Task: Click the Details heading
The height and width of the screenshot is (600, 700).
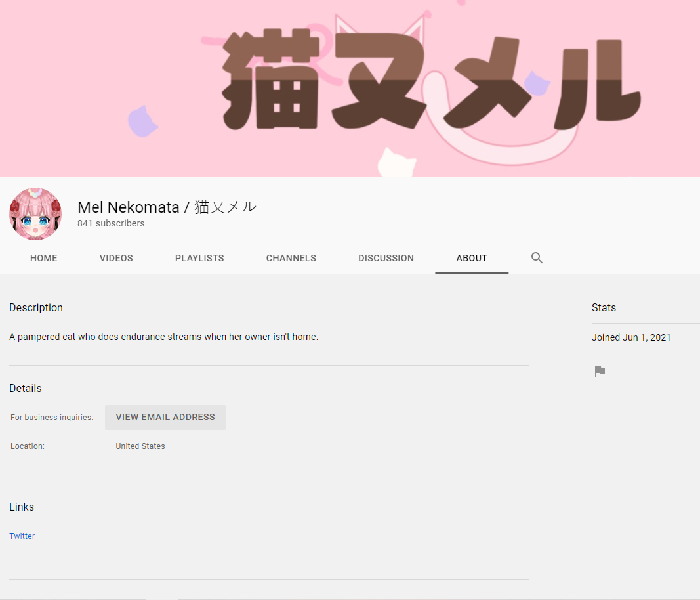Action: click(x=26, y=388)
